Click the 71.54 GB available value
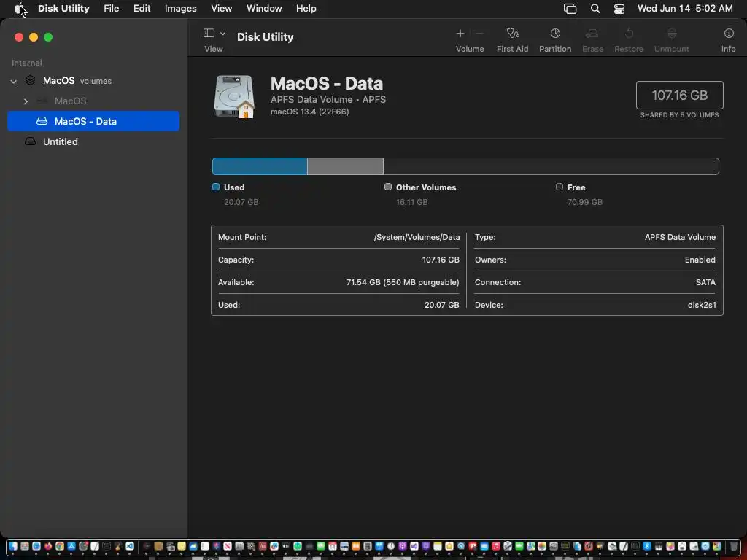The image size is (747, 560). pos(403,282)
